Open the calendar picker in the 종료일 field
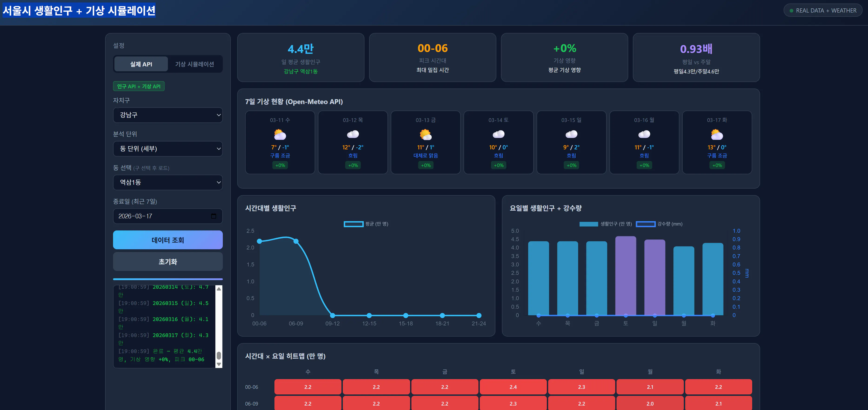 [214, 216]
